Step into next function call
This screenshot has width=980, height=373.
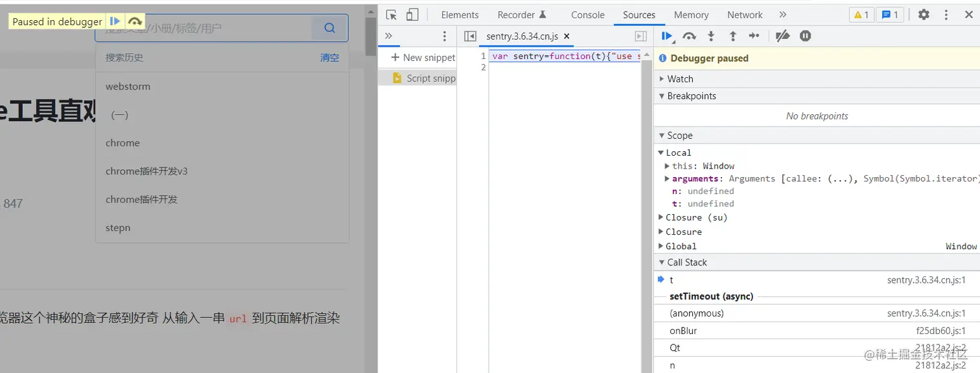point(711,36)
